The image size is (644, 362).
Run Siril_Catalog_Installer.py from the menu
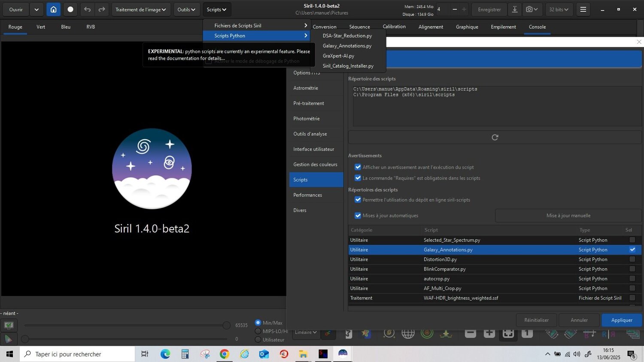(348, 66)
